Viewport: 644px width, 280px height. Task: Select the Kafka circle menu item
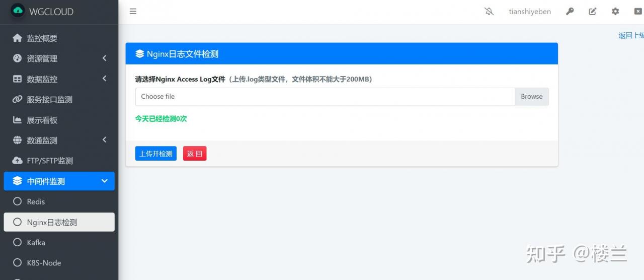(59, 242)
